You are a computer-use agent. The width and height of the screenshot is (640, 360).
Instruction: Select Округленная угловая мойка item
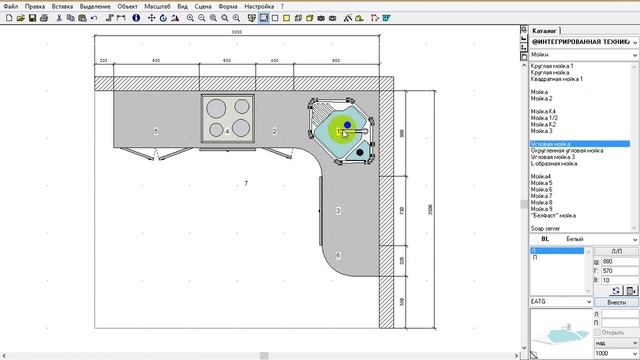tap(567, 151)
